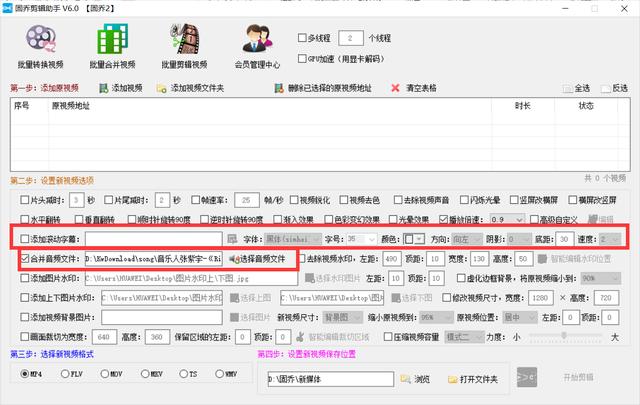Click the scrolling subtitle edit icon
Screen dimensions: 640x405
coord(232,239)
